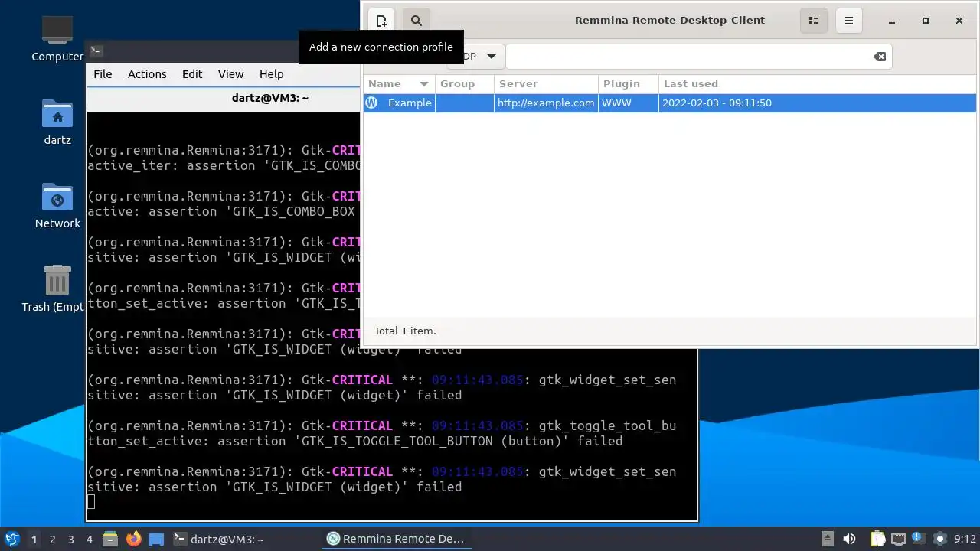Viewport: 980px width, 551px height.
Task: Open the terminal File menu
Action: (x=103, y=74)
